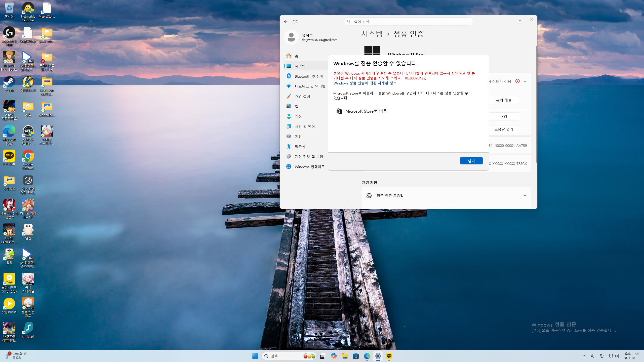Open the weather widget 2mm의 비

point(16,356)
